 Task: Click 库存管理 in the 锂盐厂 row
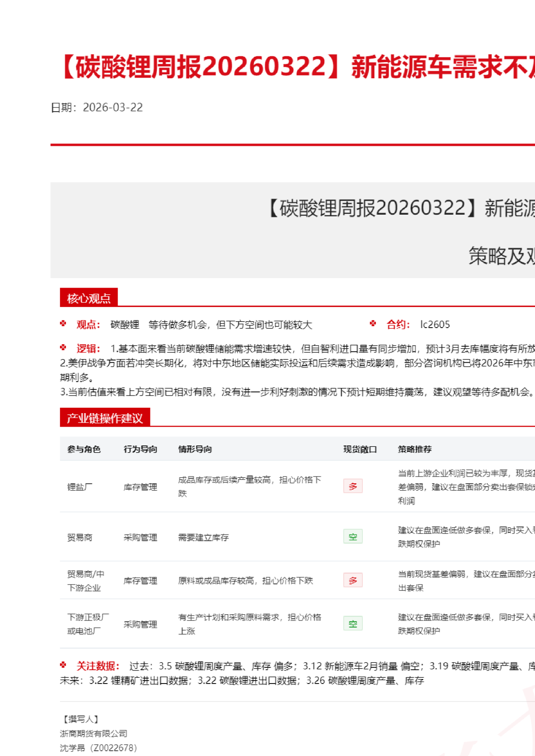pyautogui.click(x=141, y=487)
